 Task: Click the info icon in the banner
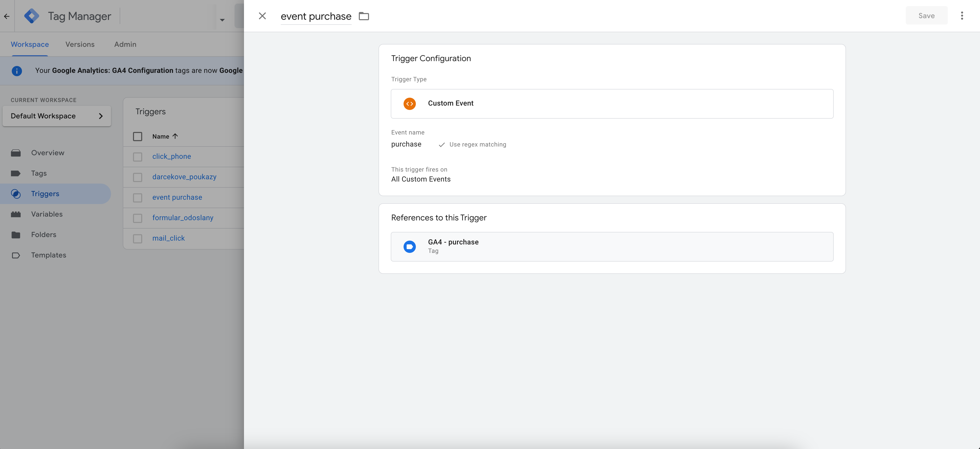(x=17, y=71)
